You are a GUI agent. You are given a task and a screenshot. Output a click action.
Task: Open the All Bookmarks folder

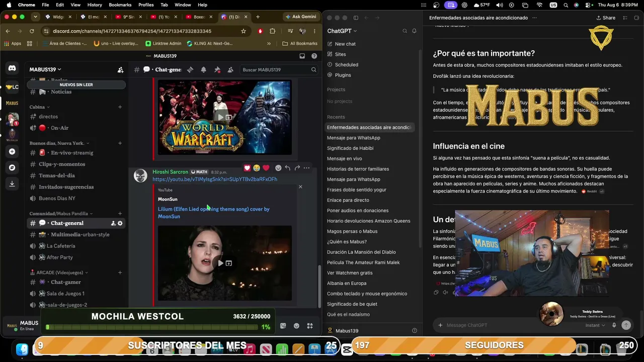click(300, 44)
